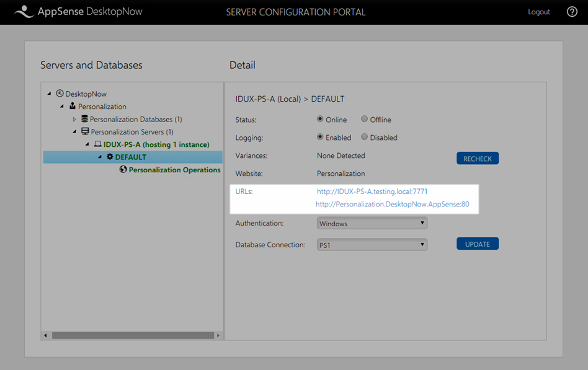Viewport: 588px width, 370px height.
Task: Open the help question mark icon
Action: coord(572,12)
